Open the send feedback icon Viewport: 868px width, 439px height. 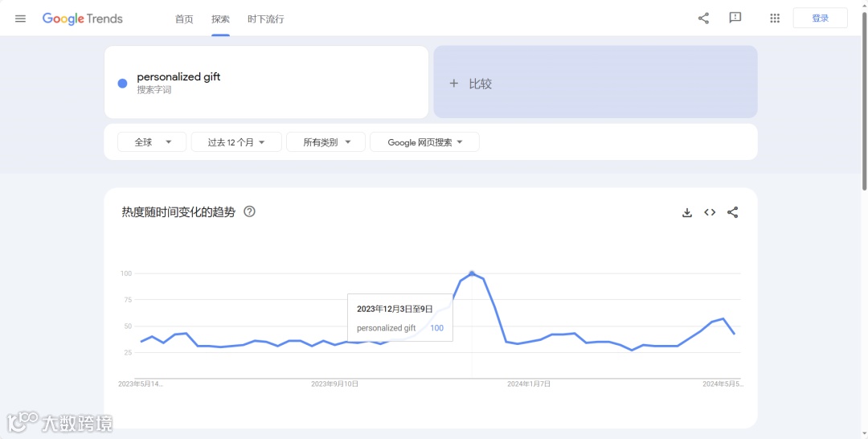click(x=735, y=18)
